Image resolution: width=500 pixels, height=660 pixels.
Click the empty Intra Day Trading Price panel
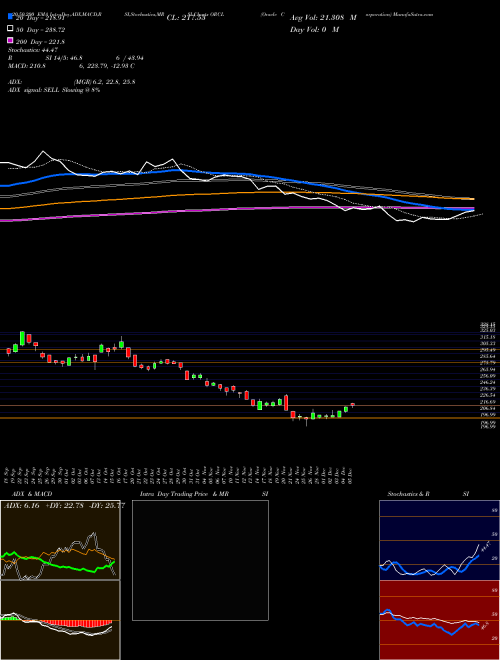coord(200,560)
